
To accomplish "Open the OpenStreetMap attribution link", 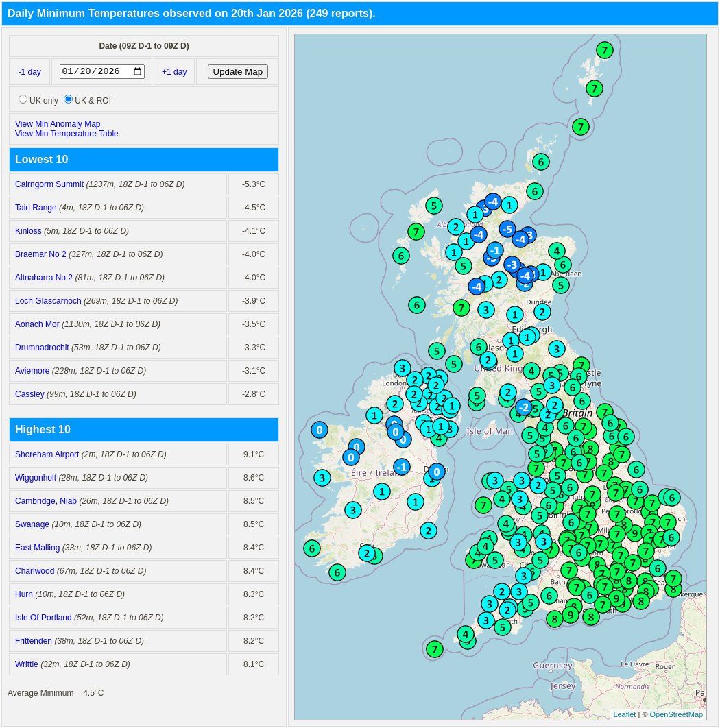I will (x=676, y=714).
